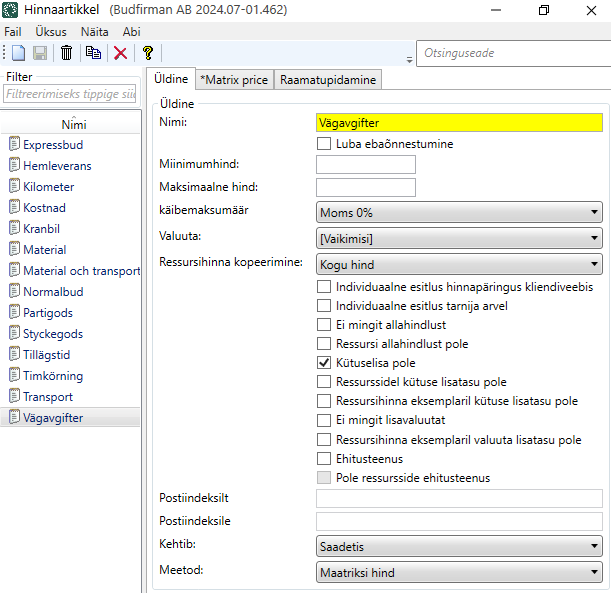Viewport: 611px width, 593px height.
Task: Uncheck the Kütuselisa pole checkbox
Action: [324, 363]
